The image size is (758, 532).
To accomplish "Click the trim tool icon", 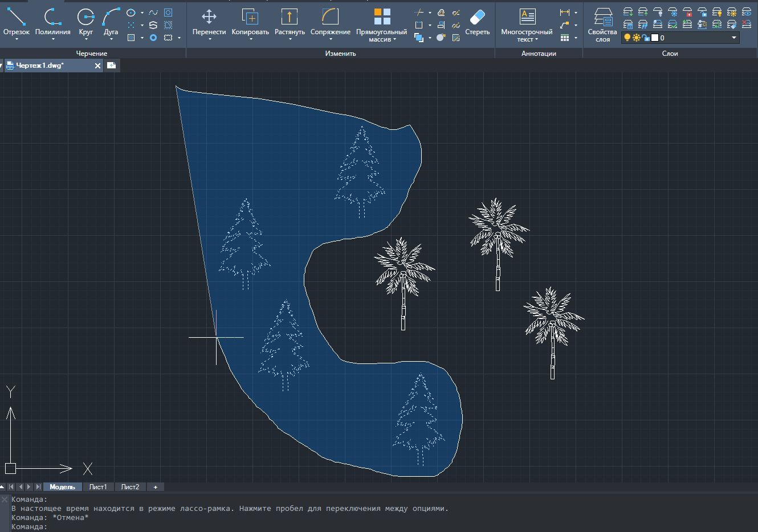I will click(x=419, y=13).
